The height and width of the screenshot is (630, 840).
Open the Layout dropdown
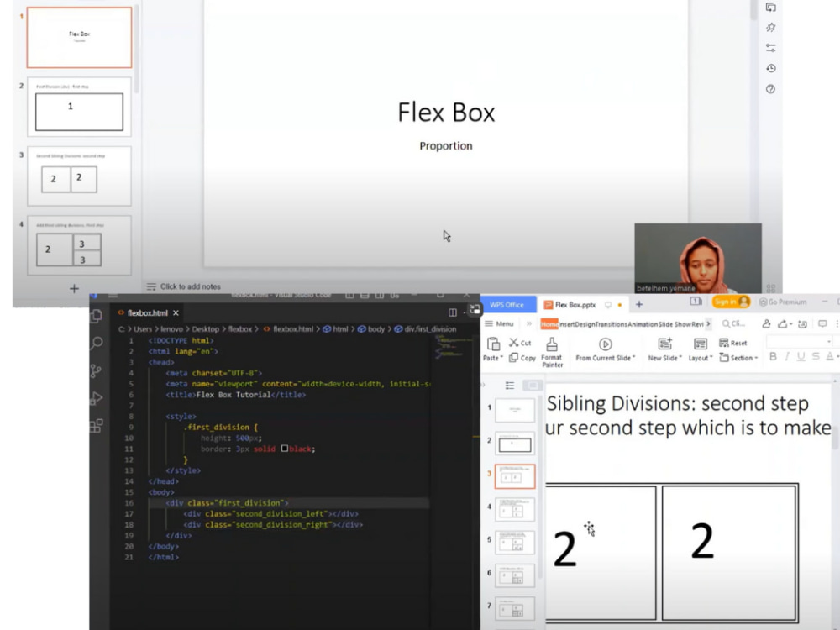point(711,358)
